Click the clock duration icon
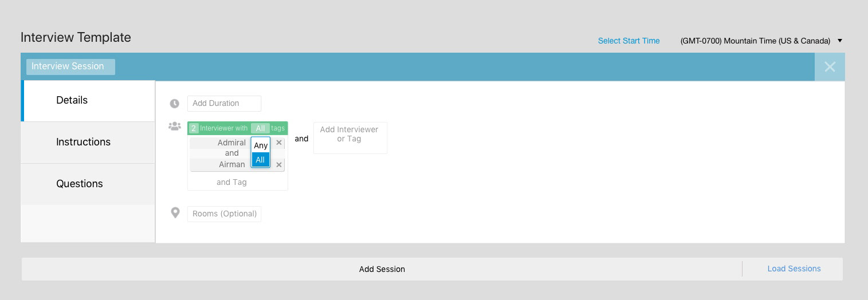Viewport: 868px width, 300px height. tap(174, 104)
